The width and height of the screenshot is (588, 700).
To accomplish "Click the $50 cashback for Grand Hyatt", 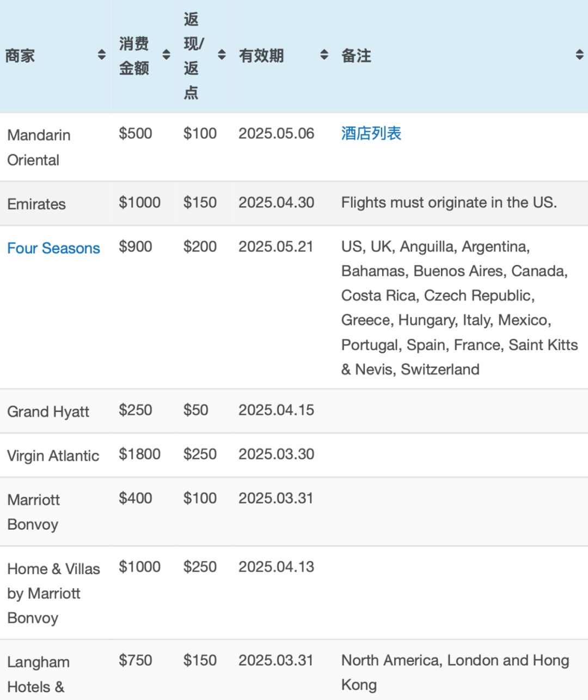I will tap(196, 410).
